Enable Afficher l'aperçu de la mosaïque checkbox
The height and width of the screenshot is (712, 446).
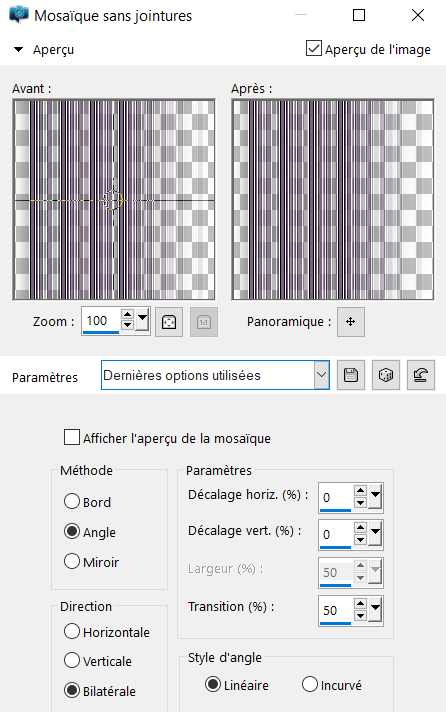click(72, 437)
